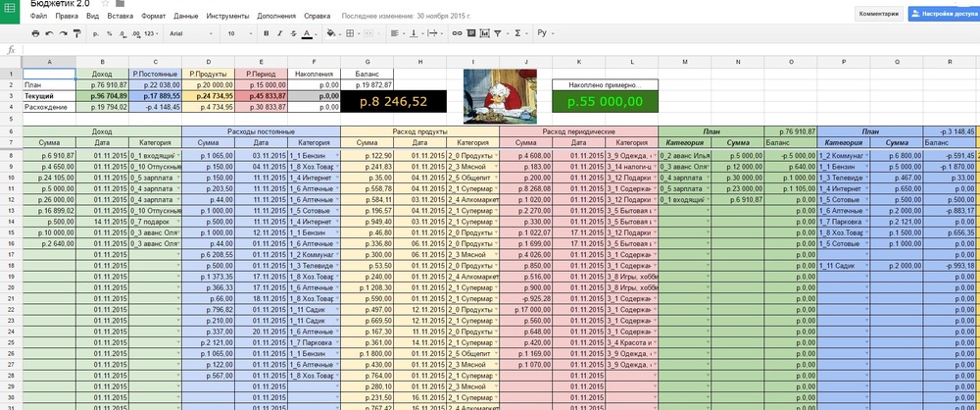Open the Данные menu
Image resolution: width=980 pixels, height=410 pixels.
(185, 17)
